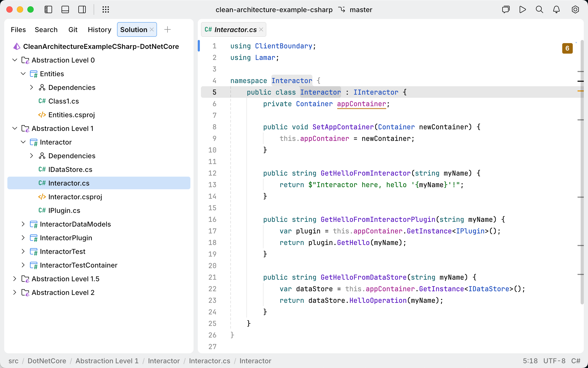Image resolution: width=588 pixels, height=368 pixels.
Task: Click the apps grid icon in the title bar
Action: (x=106, y=9)
